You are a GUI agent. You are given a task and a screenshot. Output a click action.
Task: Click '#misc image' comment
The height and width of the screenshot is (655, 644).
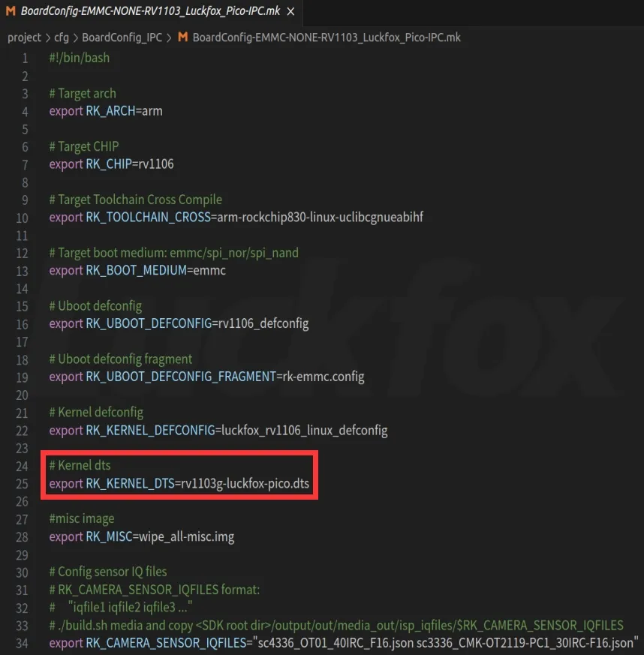[x=82, y=518]
